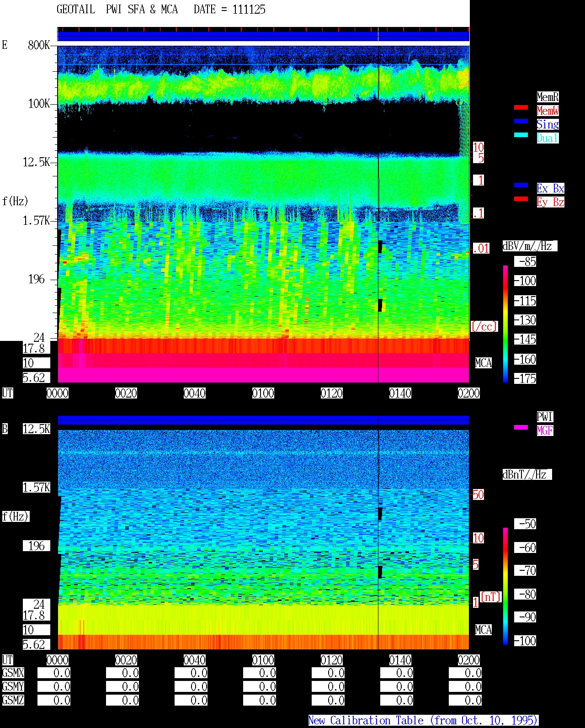Click the dBV/m/√Hz vertical color scale bar
This screenshot has height=728, width=585.
[505, 324]
